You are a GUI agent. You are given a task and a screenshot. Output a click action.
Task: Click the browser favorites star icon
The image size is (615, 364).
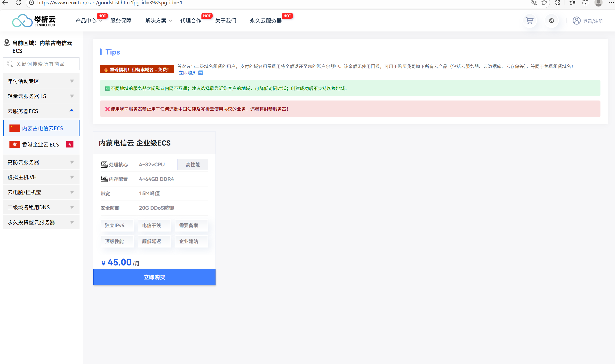(x=544, y=3)
